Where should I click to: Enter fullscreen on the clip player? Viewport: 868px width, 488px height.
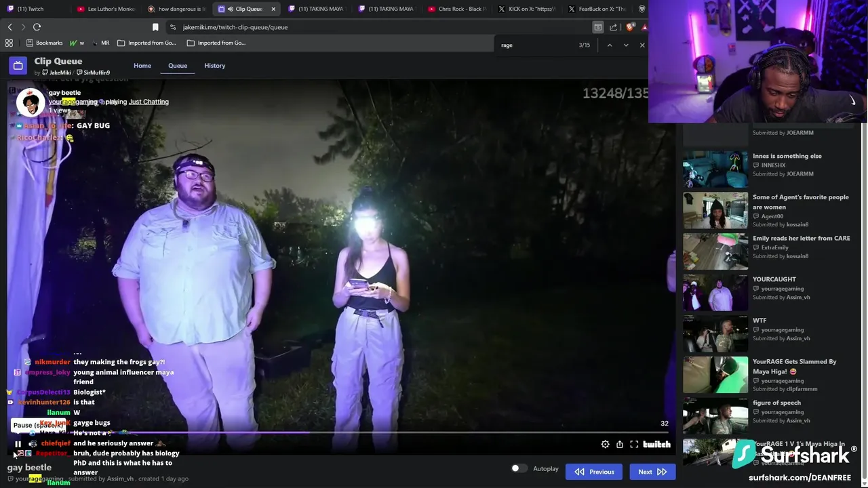click(634, 445)
